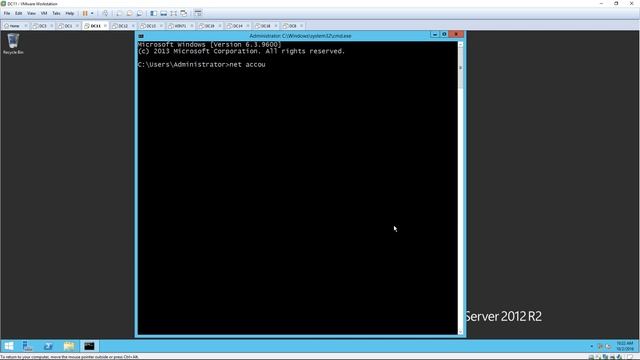640x360 pixels.
Task: Open PowerShell from guest taskbar
Action: 48,346
